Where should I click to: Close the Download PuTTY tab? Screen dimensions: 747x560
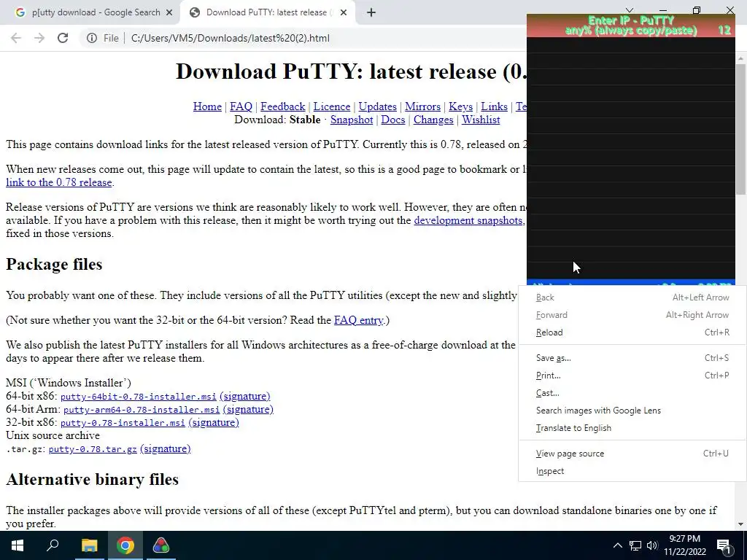point(344,13)
